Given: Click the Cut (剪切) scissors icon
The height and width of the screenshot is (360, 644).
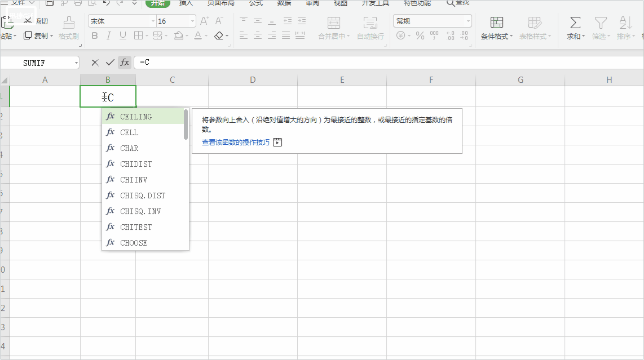Looking at the screenshot, I should [28, 20].
